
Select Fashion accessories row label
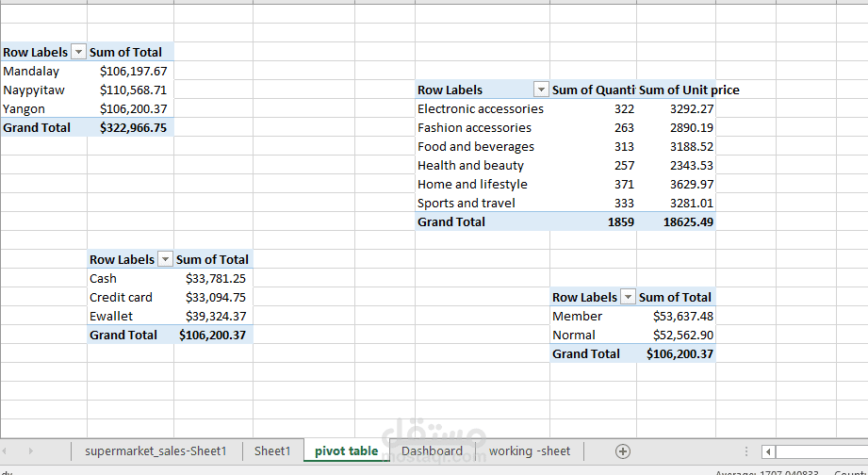pyautogui.click(x=483, y=128)
